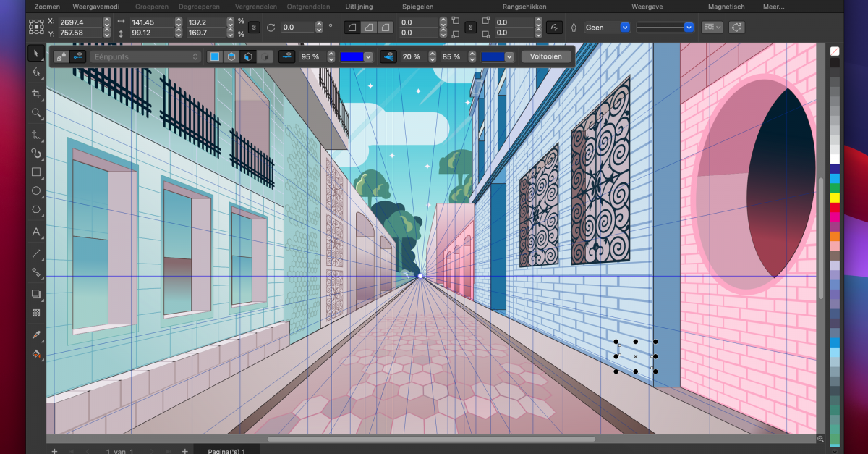This screenshot has height=454, width=868.
Task: Pick the red swatch in the palette
Action: [835, 207]
